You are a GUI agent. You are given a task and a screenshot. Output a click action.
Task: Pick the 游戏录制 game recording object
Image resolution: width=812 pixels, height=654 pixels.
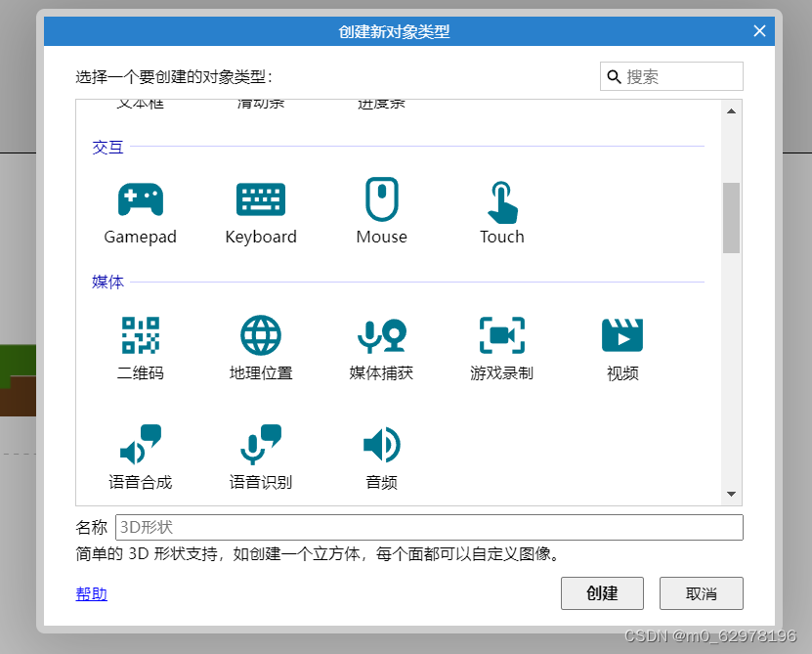[501, 345]
